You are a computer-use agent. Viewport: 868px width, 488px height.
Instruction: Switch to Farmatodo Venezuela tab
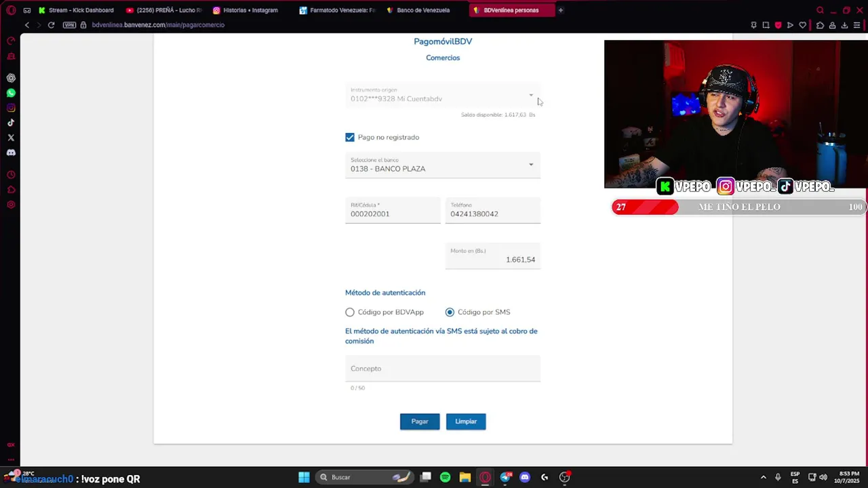point(339,10)
